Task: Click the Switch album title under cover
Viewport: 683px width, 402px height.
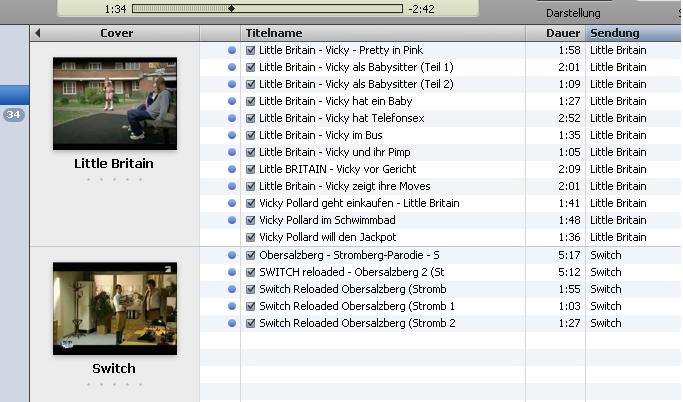Action: click(114, 368)
